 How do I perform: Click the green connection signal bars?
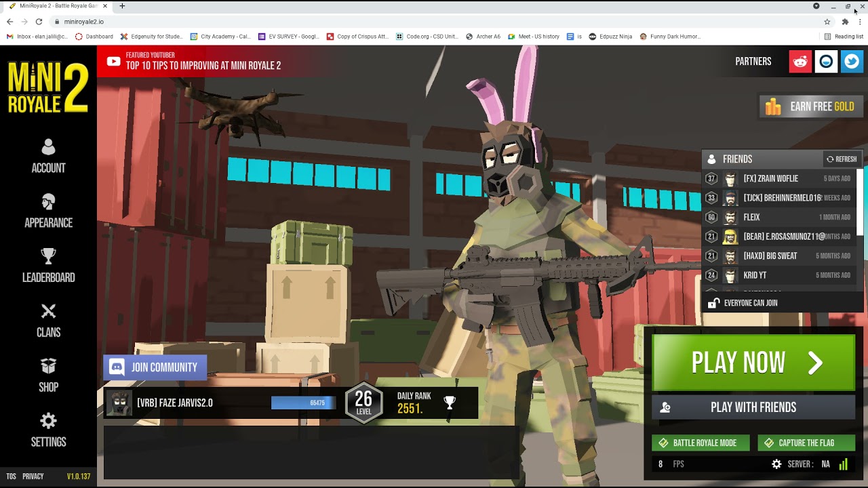[x=844, y=464]
